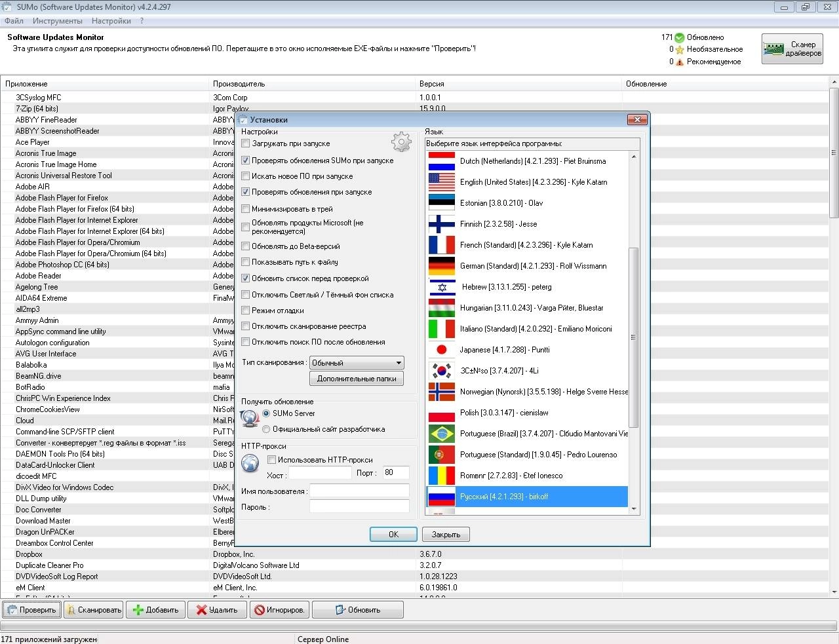Image resolution: width=839 pixels, height=644 pixels.
Task: Click the SUMo server computer icon
Action: click(250, 418)
